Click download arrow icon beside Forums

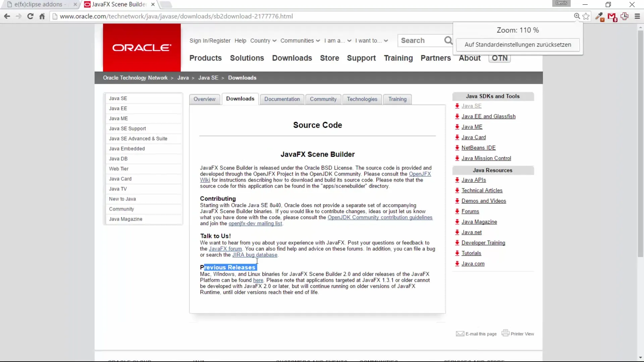click(x=457, y=212)
